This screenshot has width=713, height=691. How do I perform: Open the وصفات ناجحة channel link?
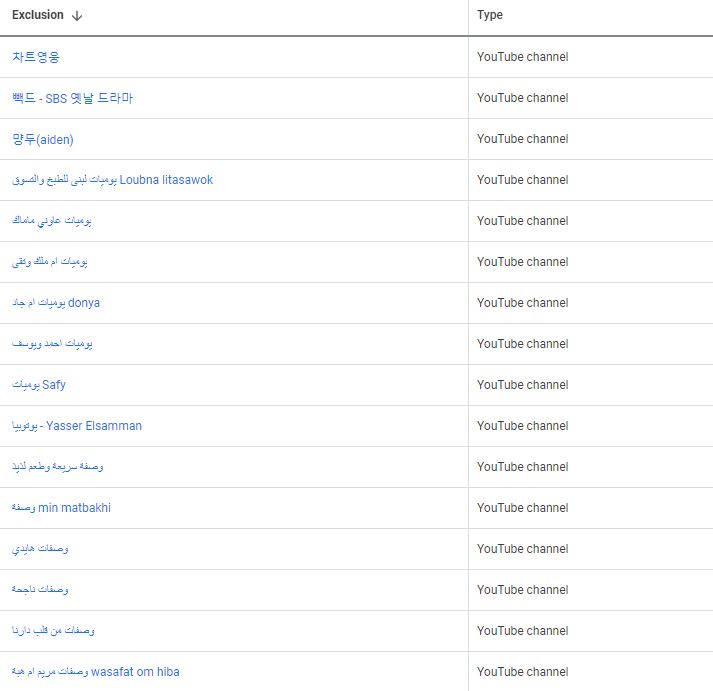click(x=40, y=590)
